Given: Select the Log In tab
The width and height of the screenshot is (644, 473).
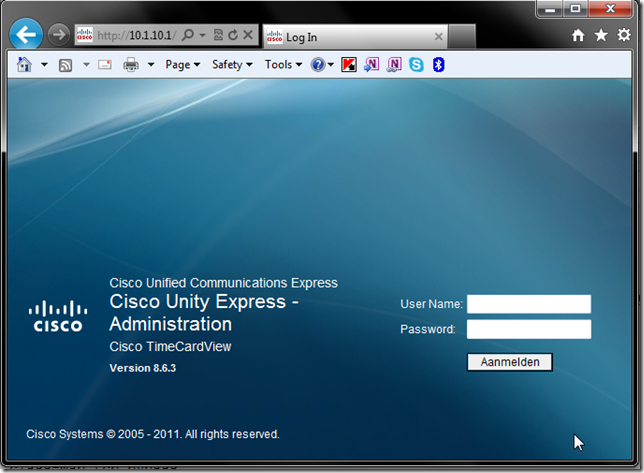Looking at the screenshot, I should [x=355, y=37].
